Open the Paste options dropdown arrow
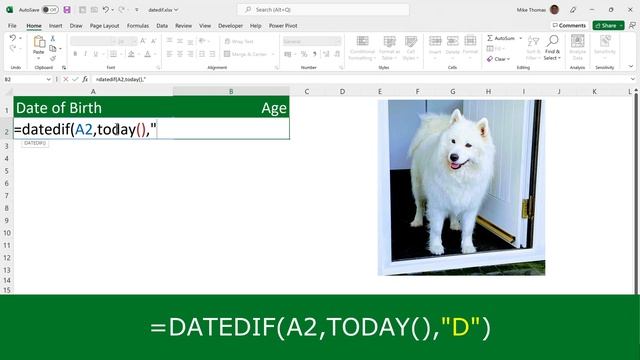This screenshot has width=640, height=360. (x=39, y=58)
